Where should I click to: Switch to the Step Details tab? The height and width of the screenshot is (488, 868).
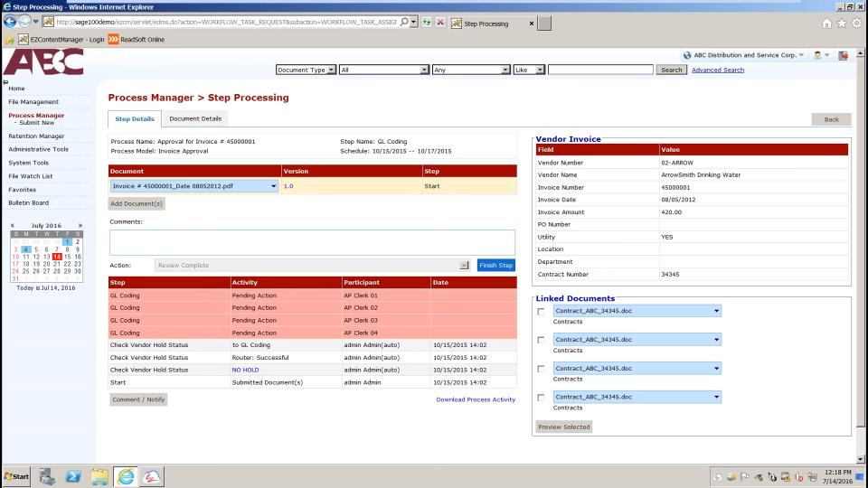(135, 119)
